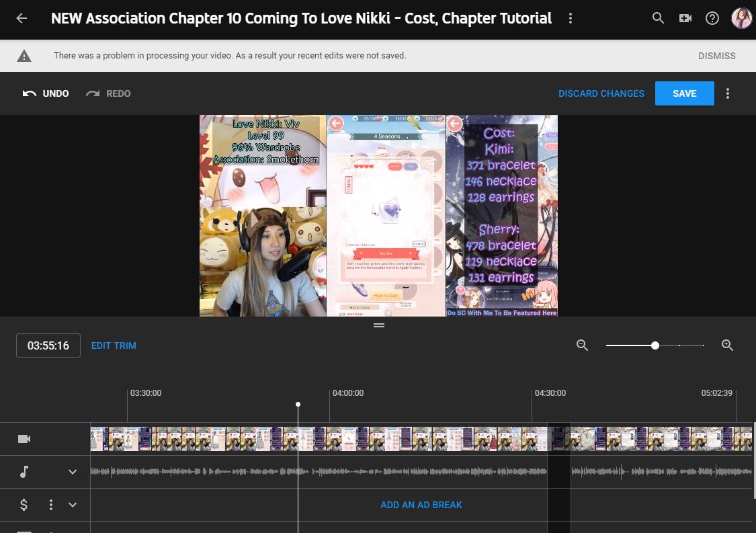Viewport: 756px width, 533px height.
Task: Click the 03:30:00 timeline ruler mark
Action: [146, 393]
